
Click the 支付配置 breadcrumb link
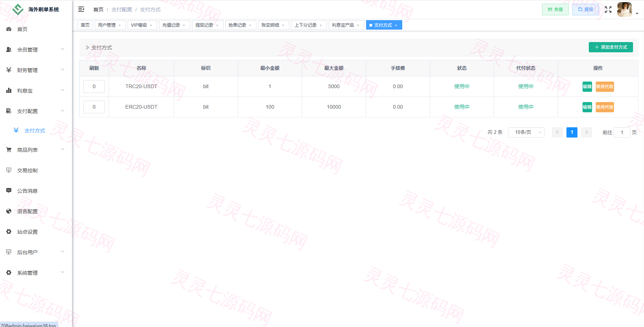point(122,10)
